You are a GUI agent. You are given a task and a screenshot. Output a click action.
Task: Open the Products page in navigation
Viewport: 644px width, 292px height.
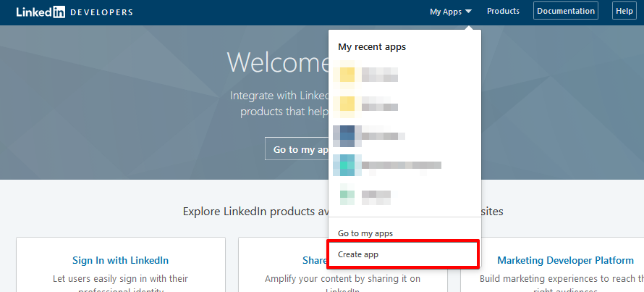pyautogui.click(x=503, y=11)
